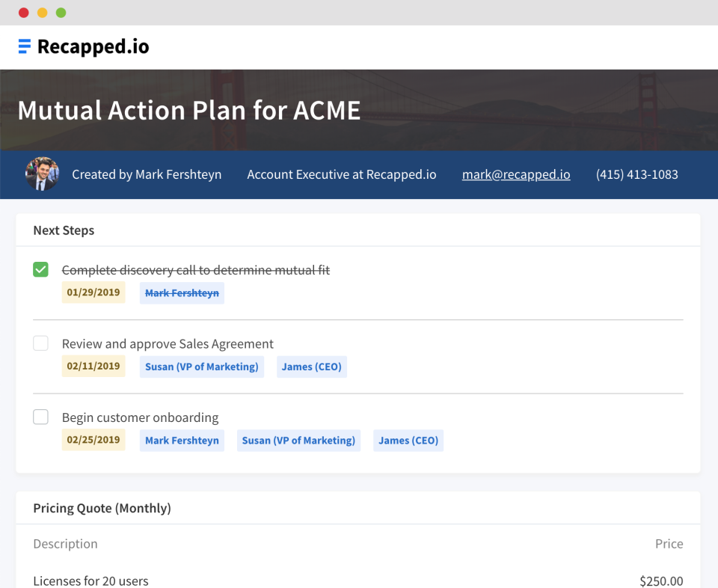The height and width of the screenshot is (588, 718).
Task: Click the James (CEO) tag on Sales Agreement task
Action: (x=311, y=366)
